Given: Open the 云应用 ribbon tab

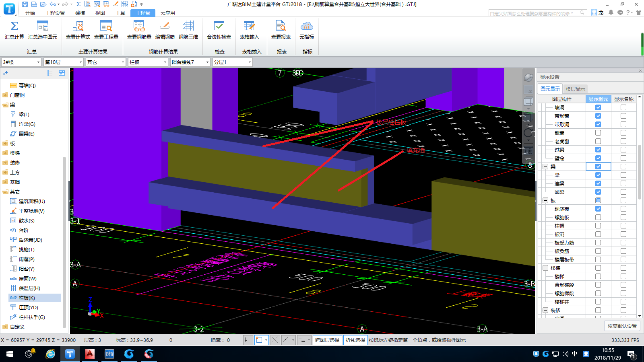Looking at the screenshot, I should tap(168, 13).
